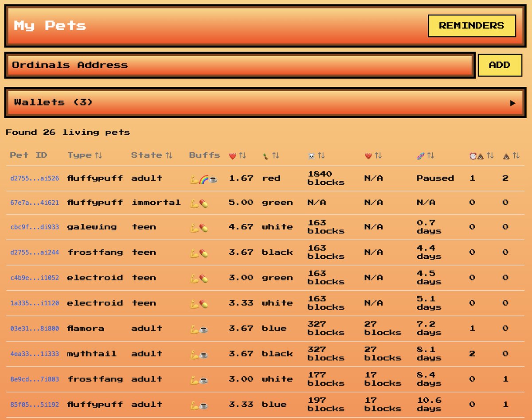Click the Pet ID column header
The height and width of the screenshot is (420, 532).
pyautogui.click(x=28, y=156)
